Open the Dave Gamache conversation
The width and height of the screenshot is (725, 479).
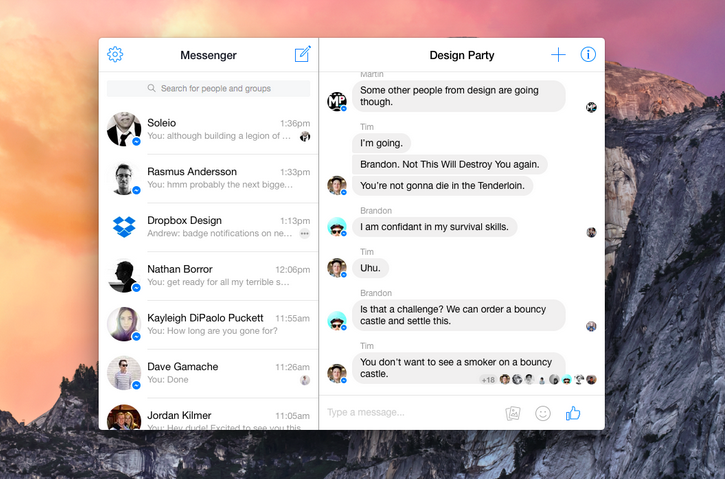[x=209, y=373]
